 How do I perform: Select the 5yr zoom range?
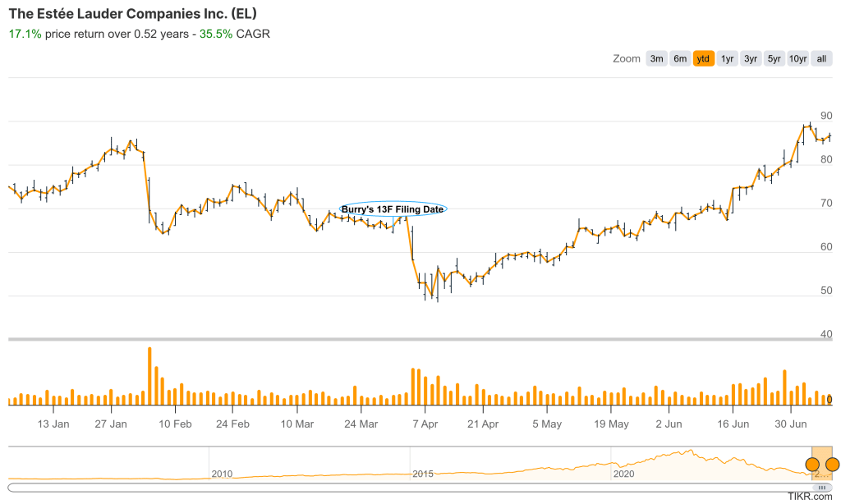(x=774, y=58)
